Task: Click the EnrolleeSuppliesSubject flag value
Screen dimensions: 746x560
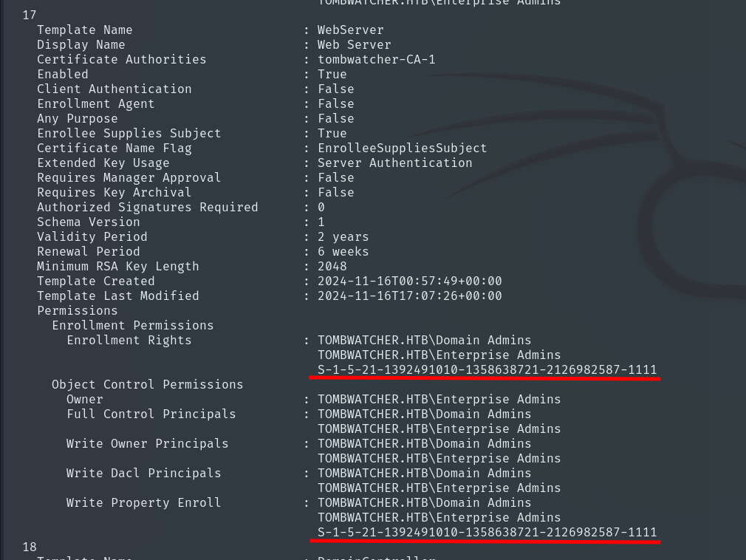Action: click(x=402, y=148)
